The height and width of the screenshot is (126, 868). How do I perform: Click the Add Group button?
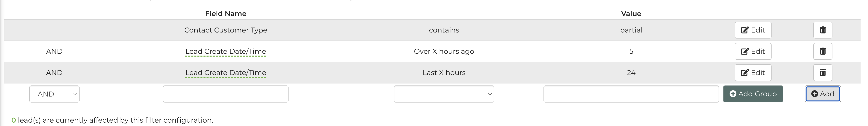753,94
